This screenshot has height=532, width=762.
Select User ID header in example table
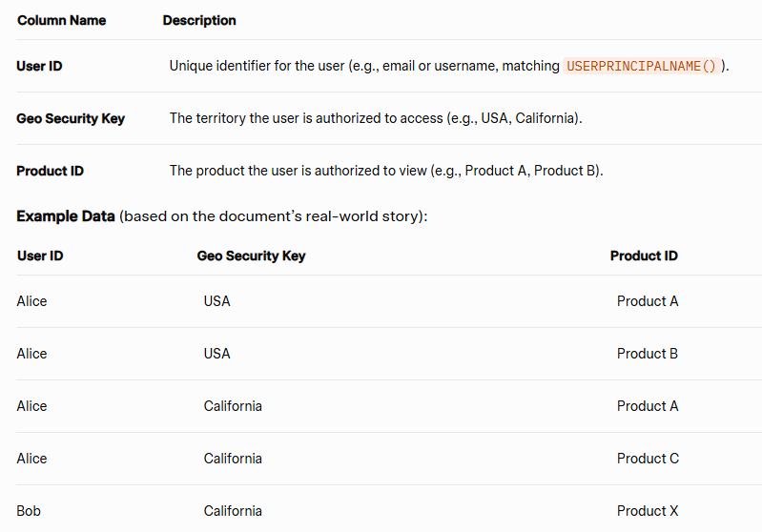[x=40, y=256]
